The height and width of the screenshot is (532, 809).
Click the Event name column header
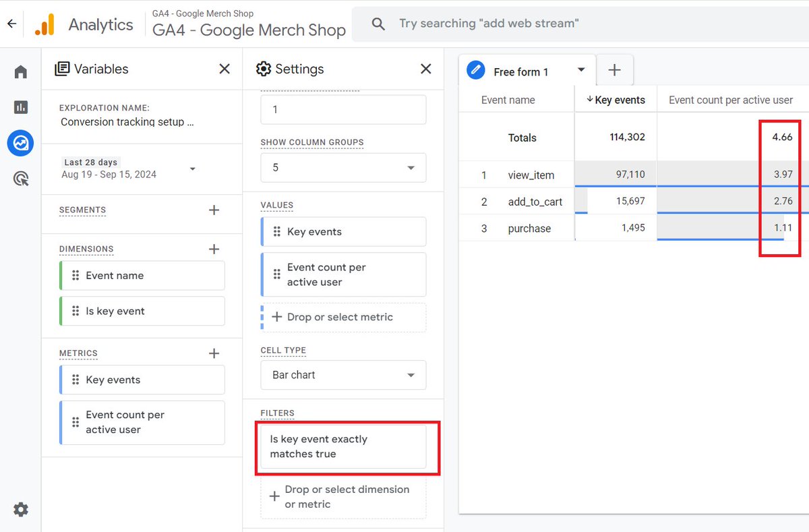pyautogui.click(x=508, y=100)
